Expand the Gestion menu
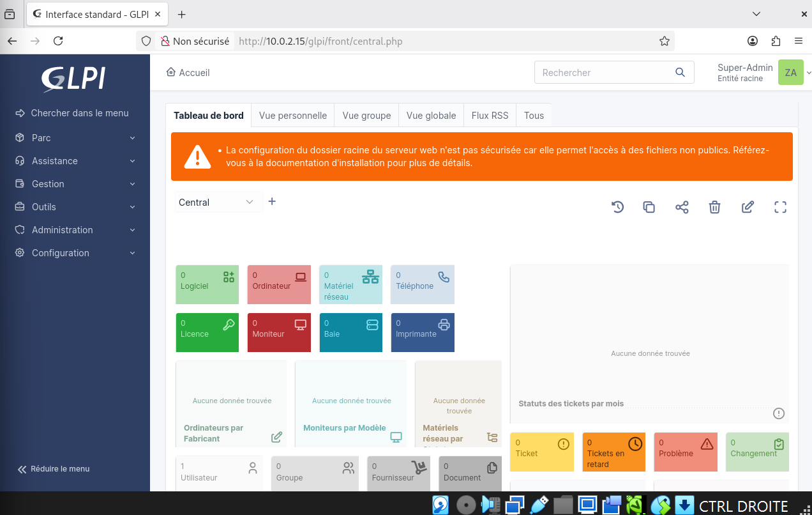The width and height of the screenshot is (812, 515). coord(75,184)
